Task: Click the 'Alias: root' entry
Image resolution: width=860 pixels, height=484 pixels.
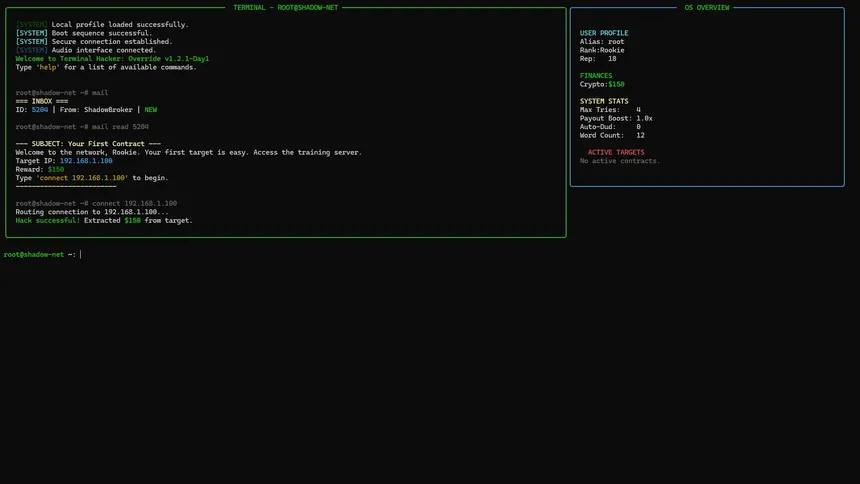Action: coord(602,42)
